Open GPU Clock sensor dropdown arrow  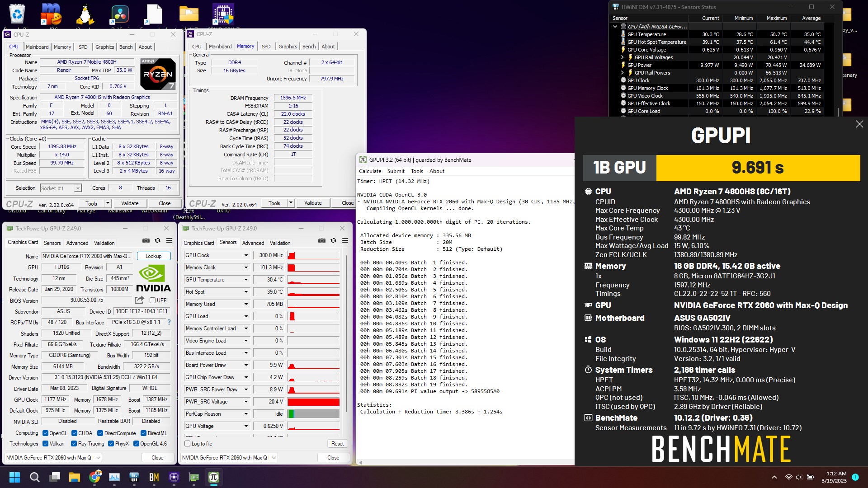click(x=246, y=255)
